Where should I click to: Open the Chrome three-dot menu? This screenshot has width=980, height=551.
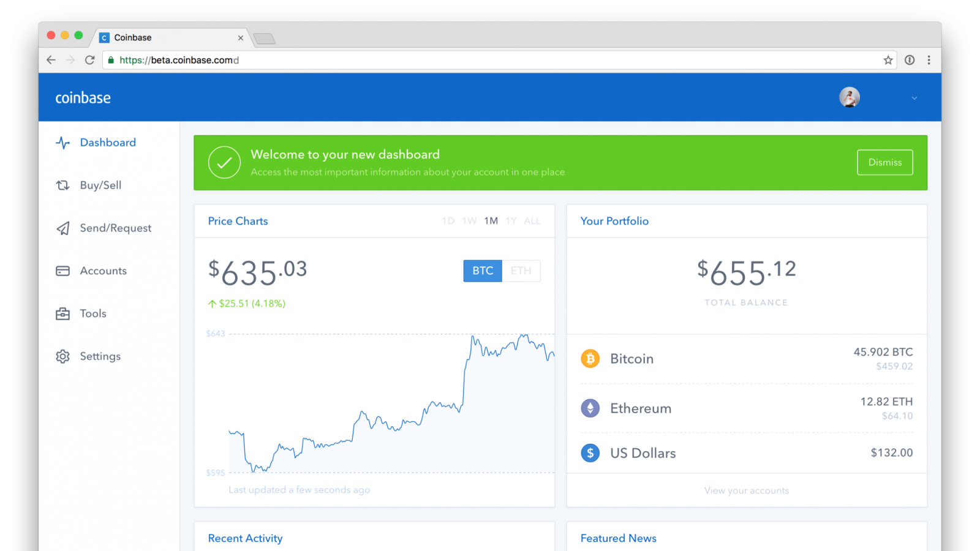coord(929,60)
